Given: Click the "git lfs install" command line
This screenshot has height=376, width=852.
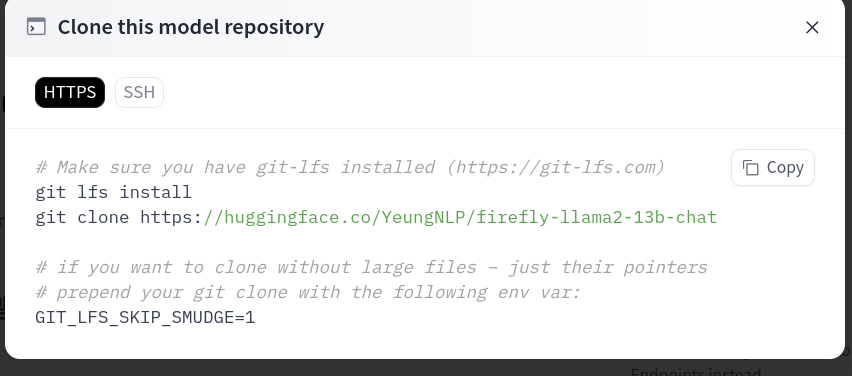Looking at the screenshot, I should point(114,192).
